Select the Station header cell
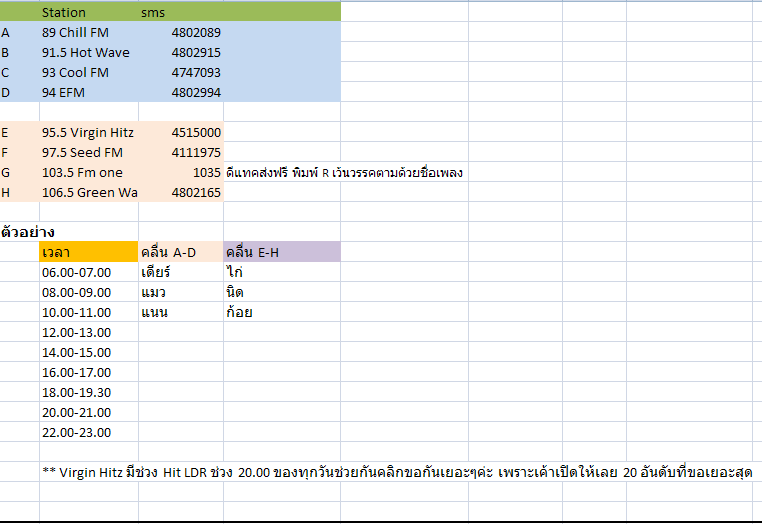This screenshot has width=762, height=524. tap(89, 12)
